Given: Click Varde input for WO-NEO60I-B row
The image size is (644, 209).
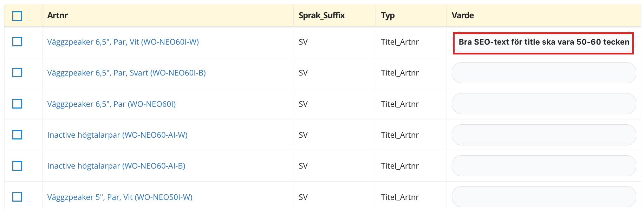Looking at the screenshot, I should [x=544, y=73].
